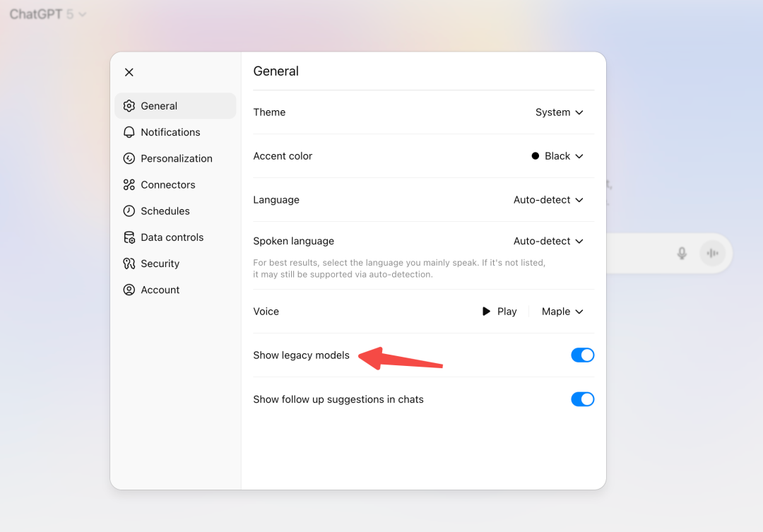Click the Connectors icon in sidebar
This screenshot has height=532, width=763.
[x=129, y=184]
